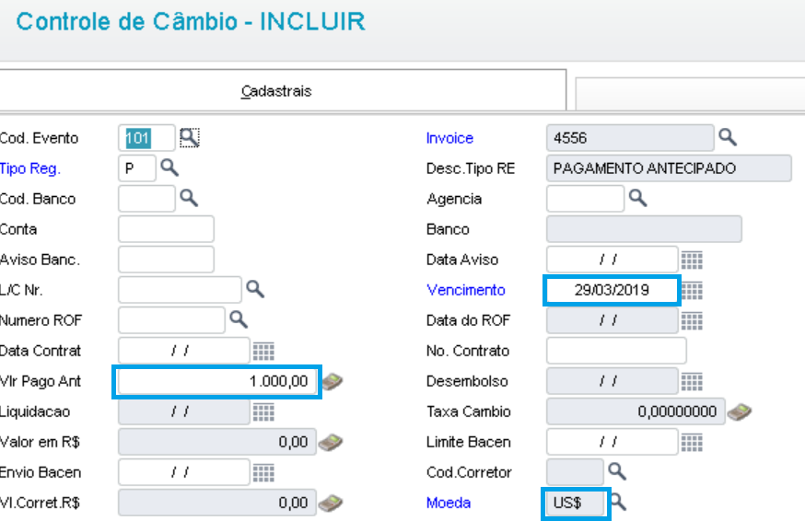This screenshot has width=805, height=532.
Task: Open calendar picker for Limite Bacen
Action: (692, 442)
